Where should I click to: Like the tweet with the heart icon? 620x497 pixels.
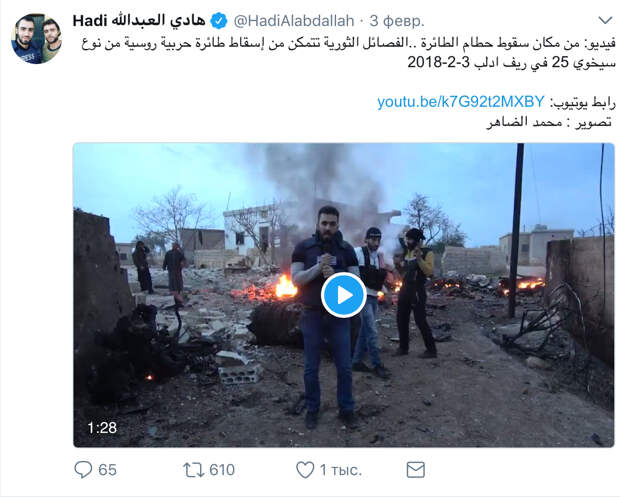tap(305, 470)
